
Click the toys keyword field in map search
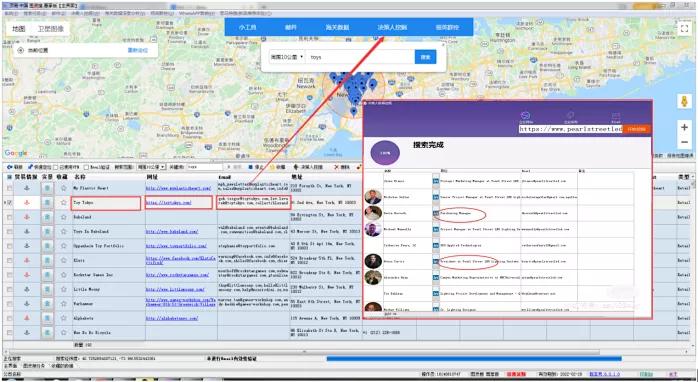361,57
